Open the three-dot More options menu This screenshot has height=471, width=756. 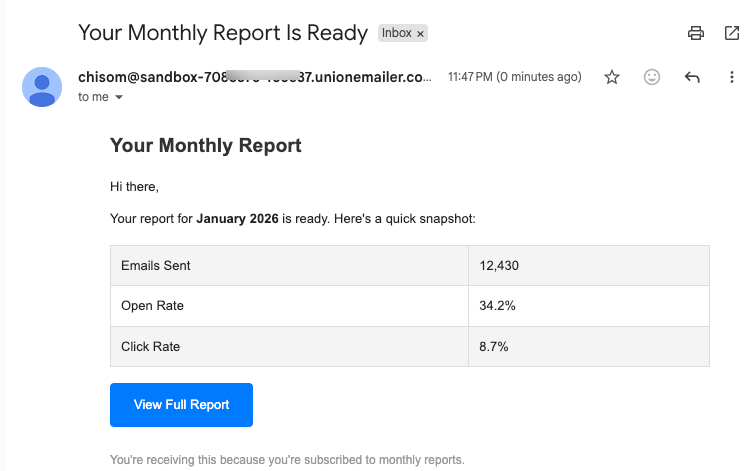click(732, 77)
